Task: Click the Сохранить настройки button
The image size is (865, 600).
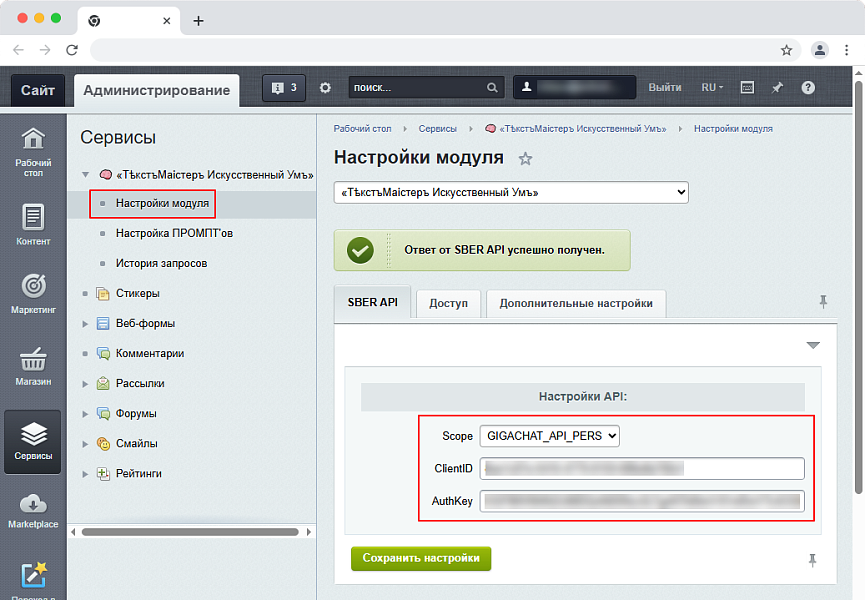Action: pos(420,558)
